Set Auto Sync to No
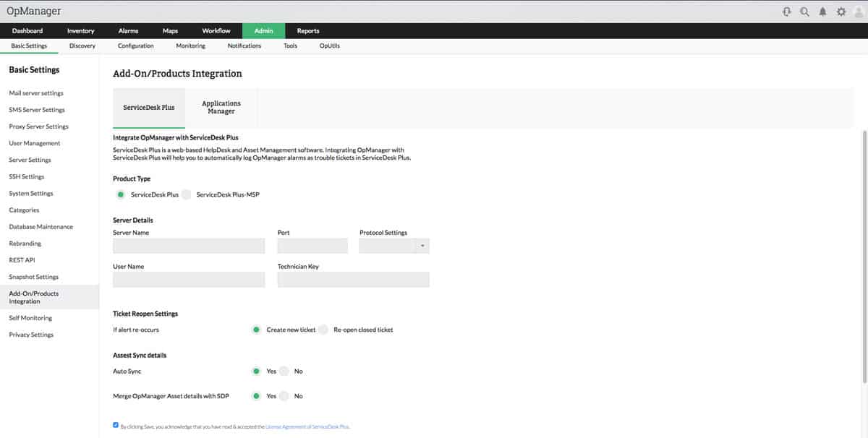Screen dimensions: 868x438 [x=284, y=371]
